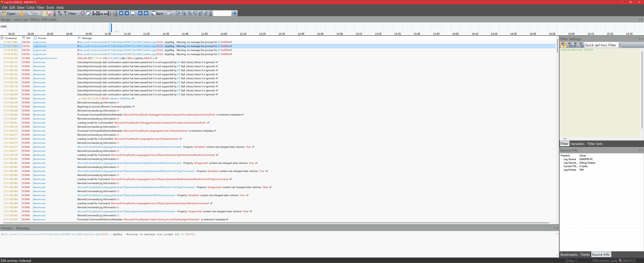Click the Open folder toolbar icon
644x263 pixels.
click(x=4, y=13)
